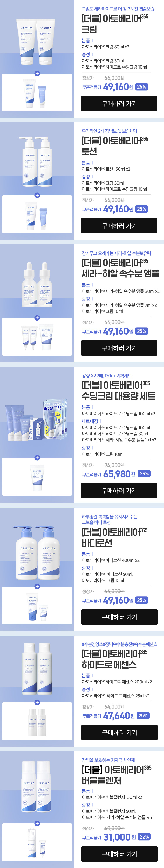Click the plus icon under hydro essence bottles
The width and height of the screenshot is (164, 868).
click(x=37, y=702)
